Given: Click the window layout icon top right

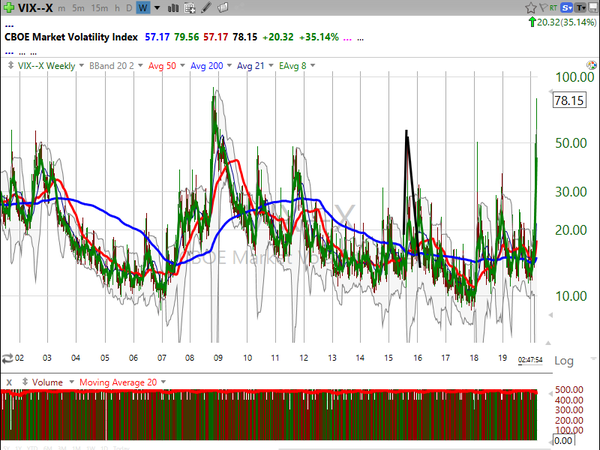Looking at the screenshot, I should (593, 8).
